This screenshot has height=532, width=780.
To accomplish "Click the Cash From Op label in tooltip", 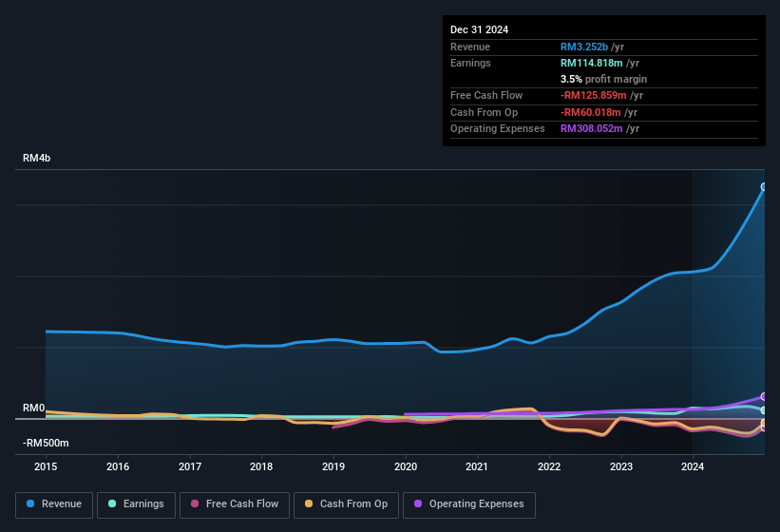I will [484, 112].
